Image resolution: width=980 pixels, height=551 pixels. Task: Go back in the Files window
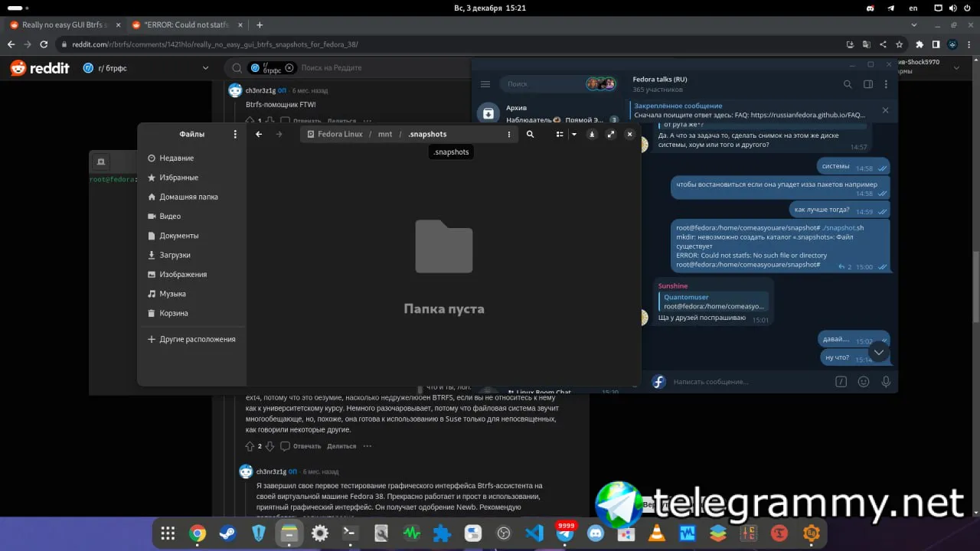[259, 134]
